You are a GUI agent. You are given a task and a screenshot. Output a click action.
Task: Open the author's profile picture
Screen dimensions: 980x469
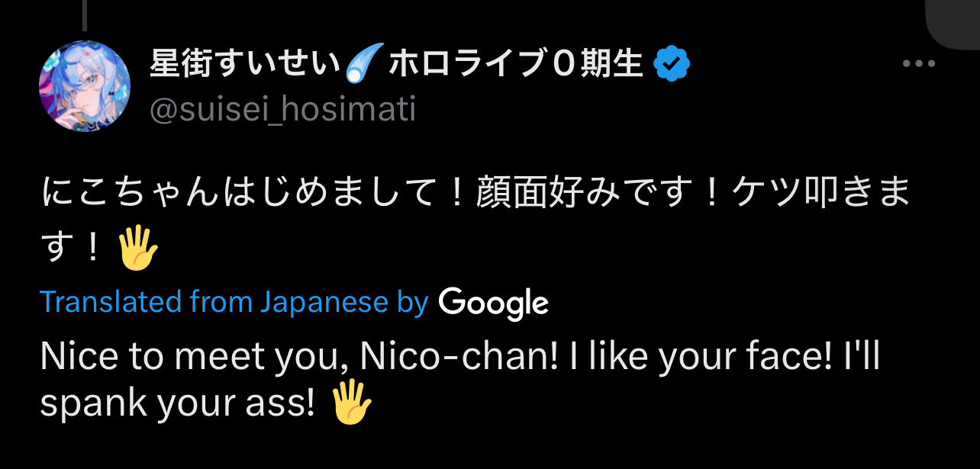pos(85,86)
